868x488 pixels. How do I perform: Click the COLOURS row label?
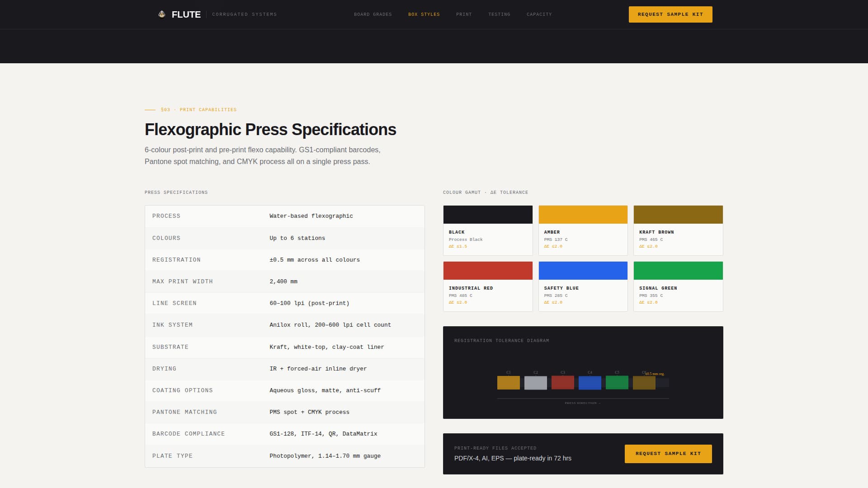tap(166, 238)
